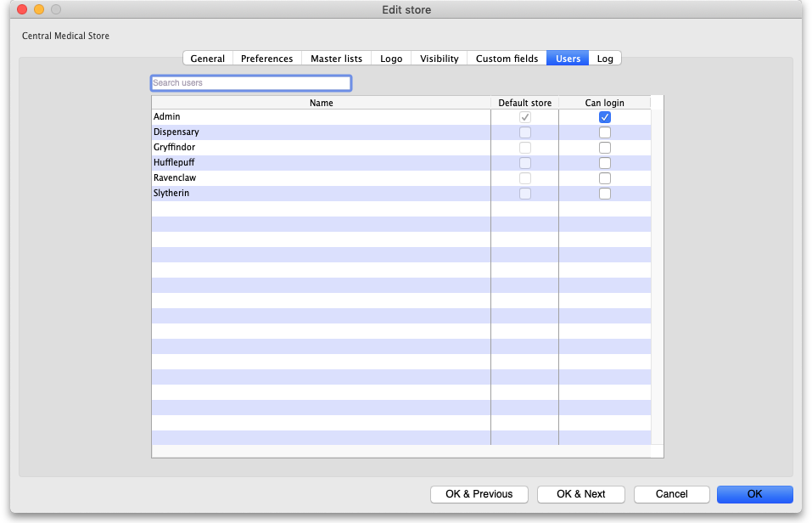Uncheck Can login for Admin

coord(605,117)
